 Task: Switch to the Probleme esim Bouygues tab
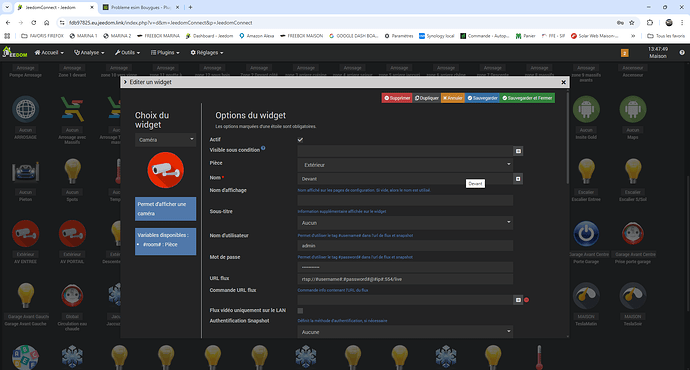click(140, 7)
